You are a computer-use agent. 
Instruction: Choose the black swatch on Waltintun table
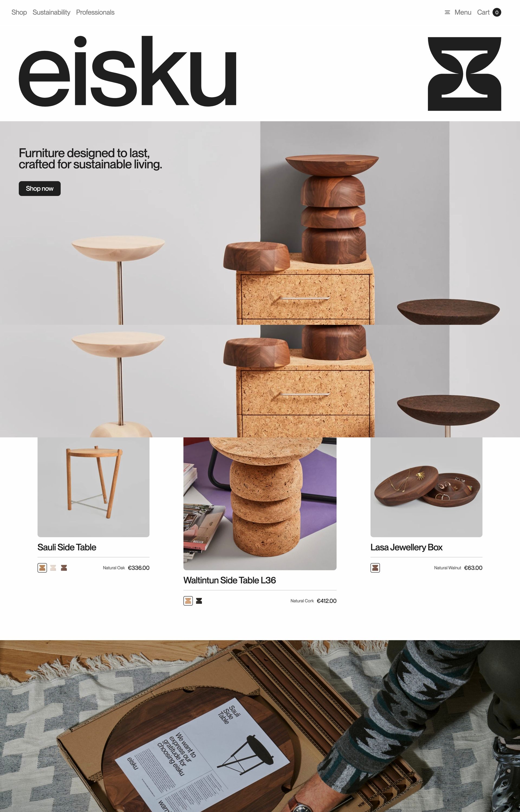199,601
